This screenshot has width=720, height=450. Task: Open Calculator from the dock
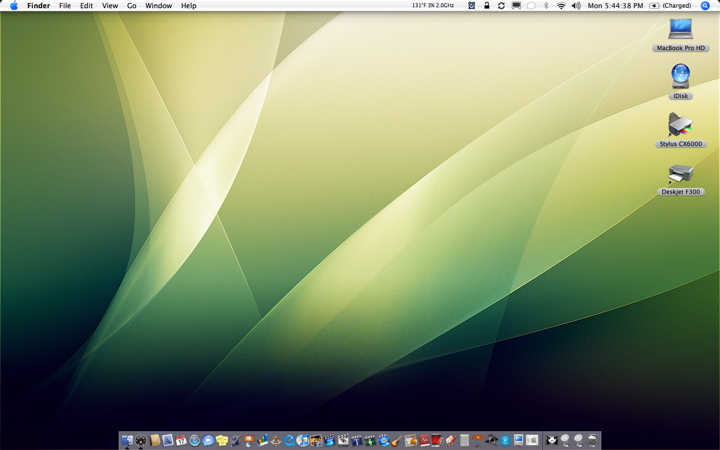tap(465, 440)
